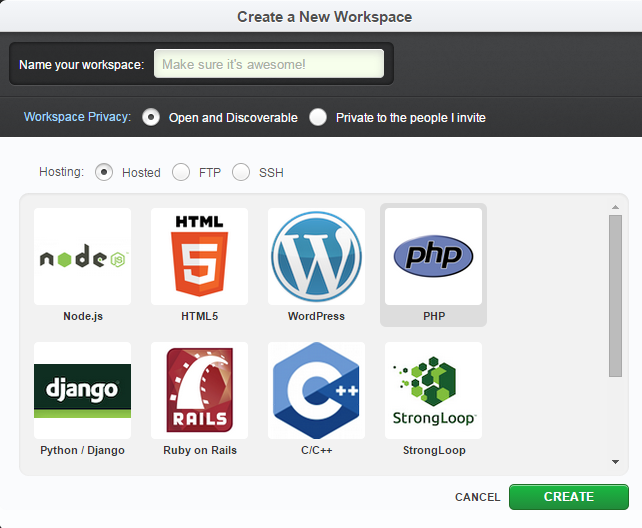Select Hosted hosting option
642x528 pixels.
(104, 172)
